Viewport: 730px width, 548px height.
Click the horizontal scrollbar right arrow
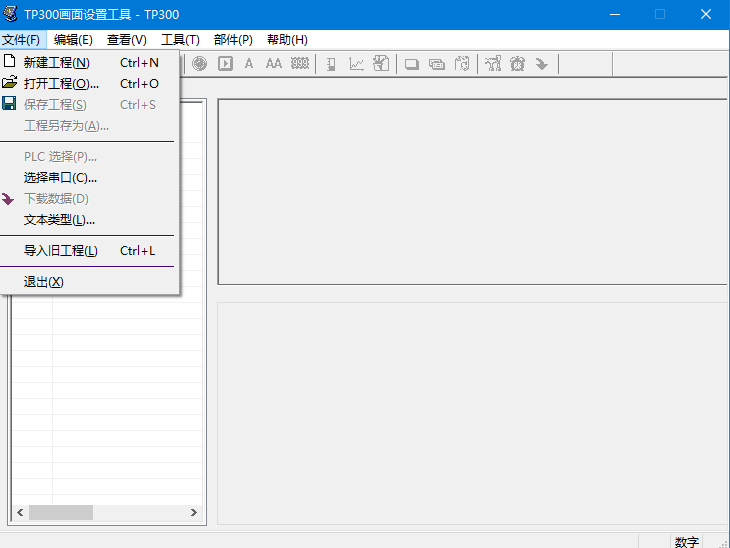pos(194,512)
